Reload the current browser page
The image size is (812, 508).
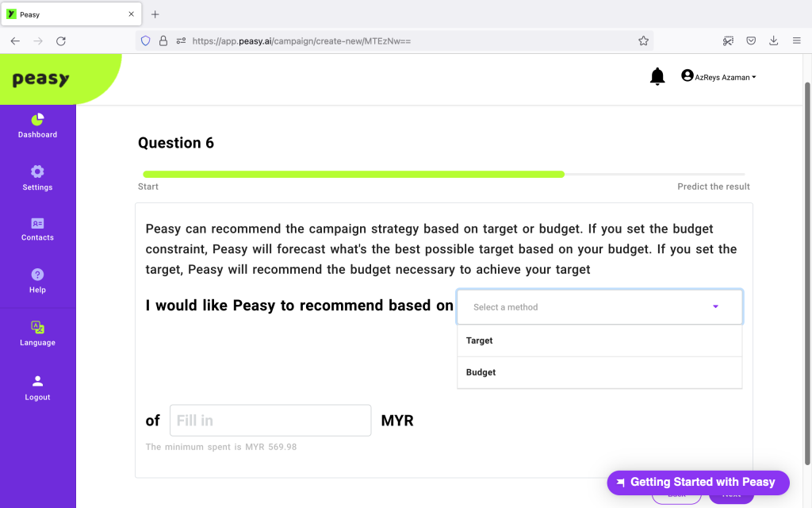click(61, 41)
